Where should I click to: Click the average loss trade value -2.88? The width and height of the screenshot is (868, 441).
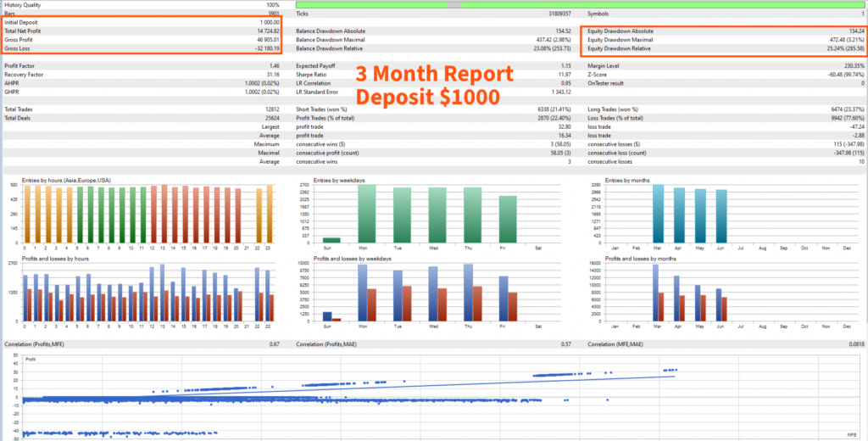pos(858,136)
